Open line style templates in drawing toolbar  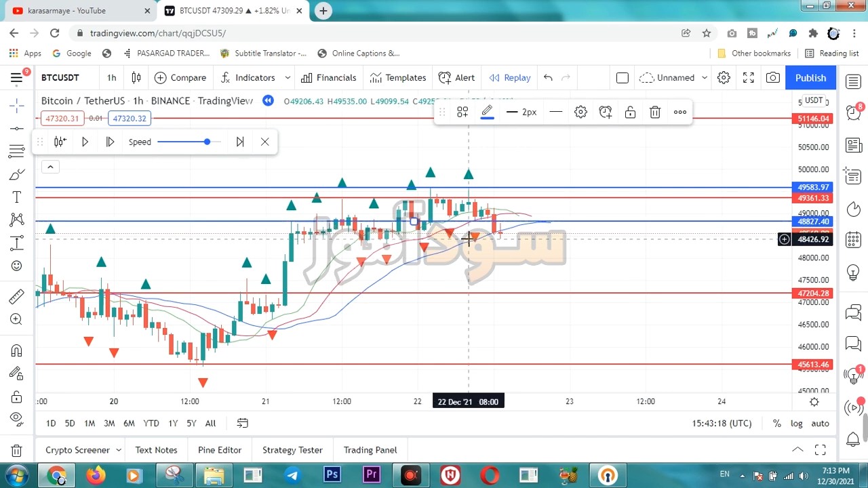click(x=462, y=113)
